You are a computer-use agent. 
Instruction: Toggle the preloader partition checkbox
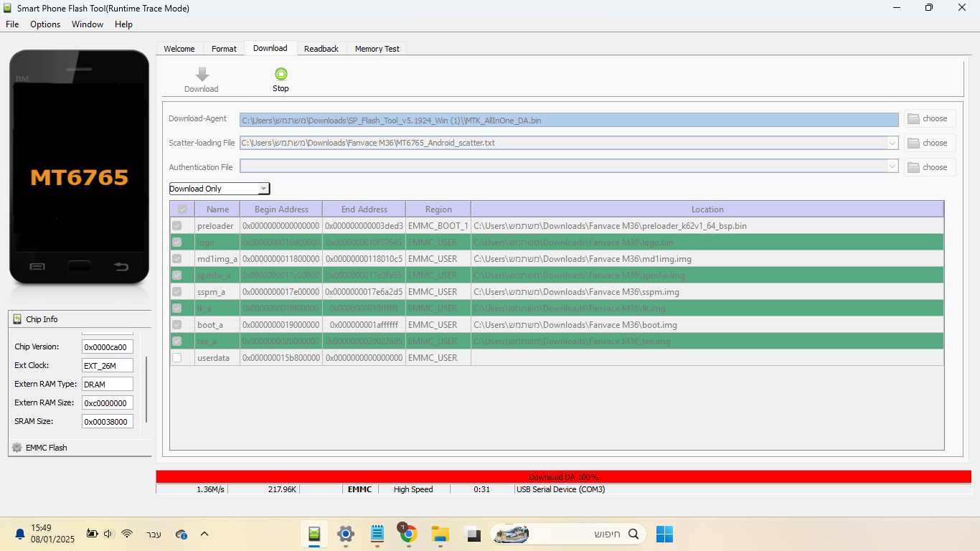[x=177, y=226]
